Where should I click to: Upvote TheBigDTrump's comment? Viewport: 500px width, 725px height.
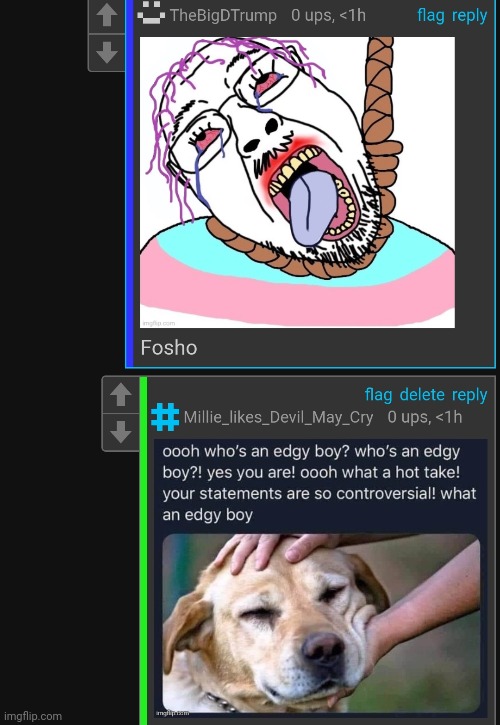pyautogui.click(x=107, y=16)
